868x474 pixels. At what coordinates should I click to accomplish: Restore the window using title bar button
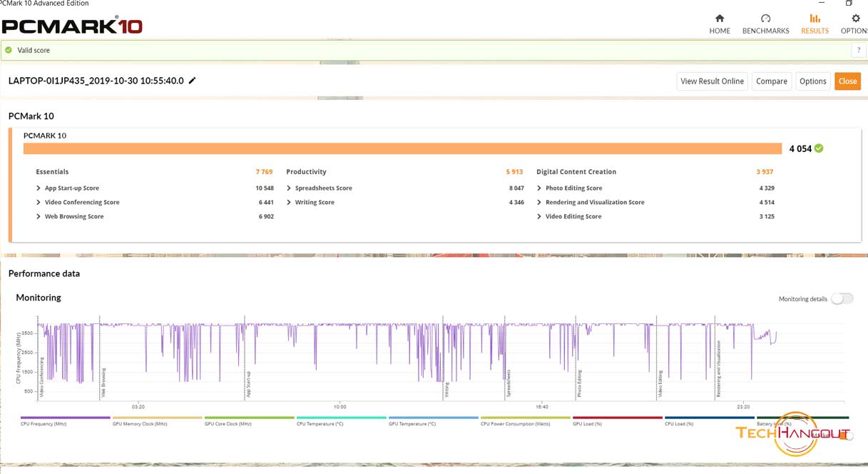[x=848, y=3]
